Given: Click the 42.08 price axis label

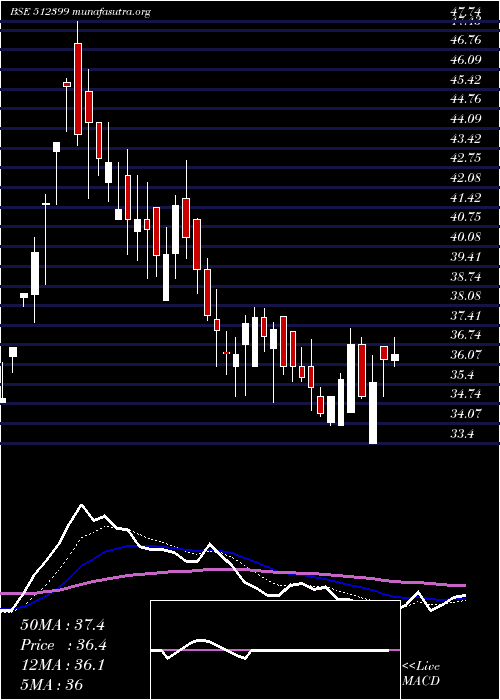Looking at the screenshot, I should point(466,178).
